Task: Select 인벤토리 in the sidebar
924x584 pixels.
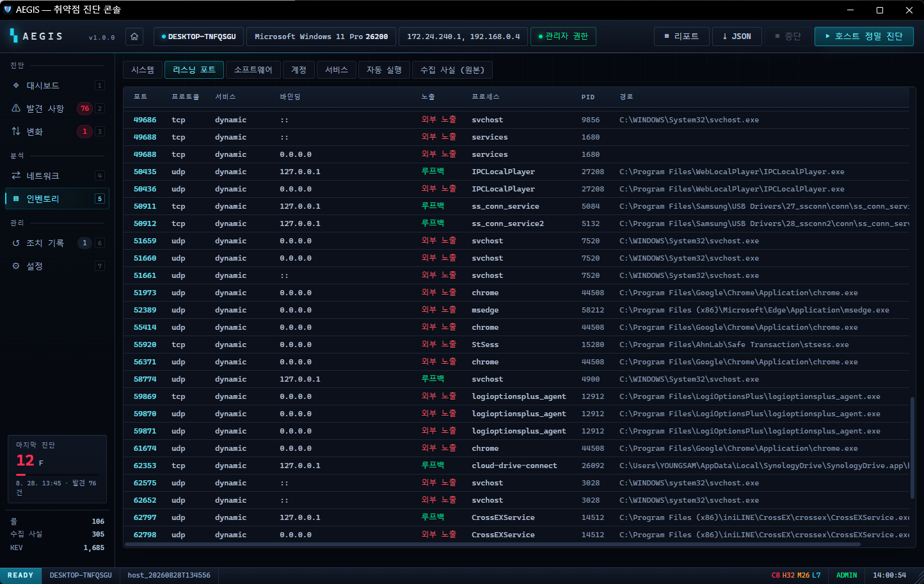Action: 57,199
